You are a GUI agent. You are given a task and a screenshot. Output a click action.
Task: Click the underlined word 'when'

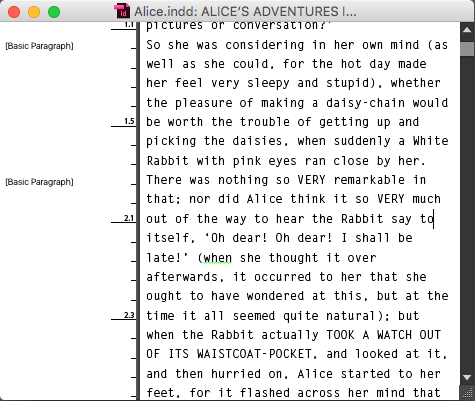click(218, 258)
